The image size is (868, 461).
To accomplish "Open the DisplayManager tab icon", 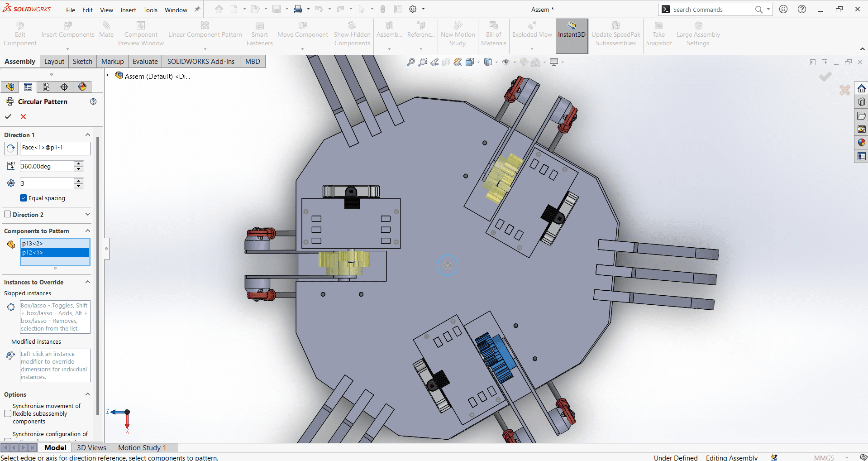I will click(82, 87).
